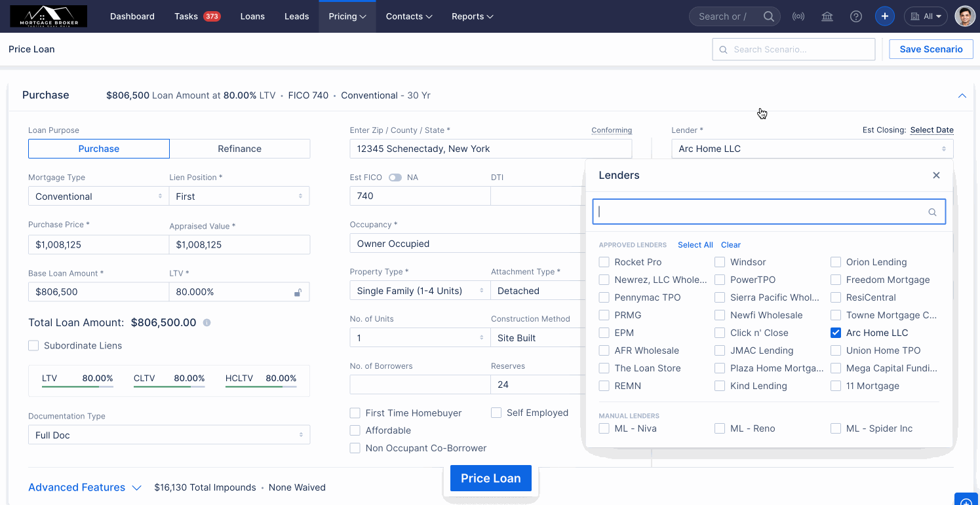Click the Clear lenders link
Screen dimensions: 980x505
tap(731, 244)
